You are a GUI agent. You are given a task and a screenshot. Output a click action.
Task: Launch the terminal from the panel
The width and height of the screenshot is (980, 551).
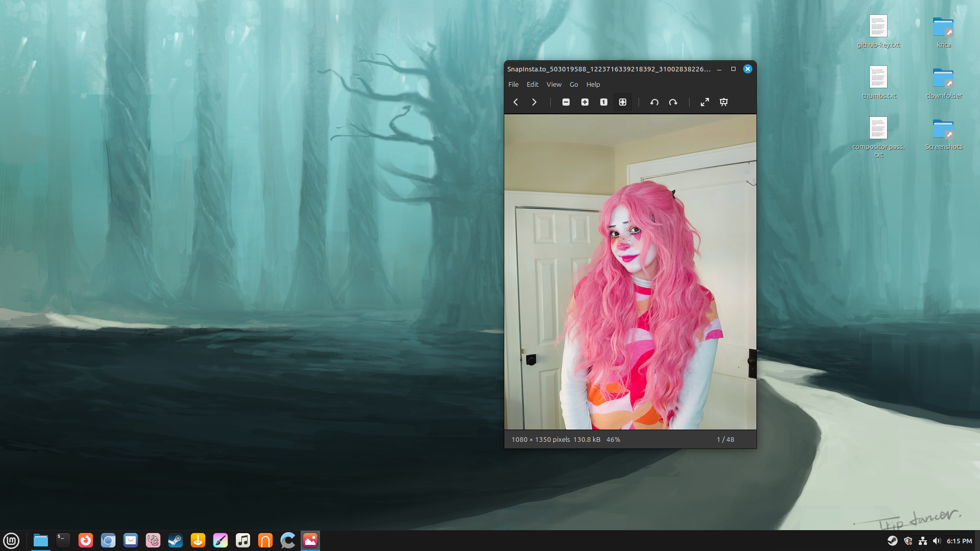(x=63, y=541)
